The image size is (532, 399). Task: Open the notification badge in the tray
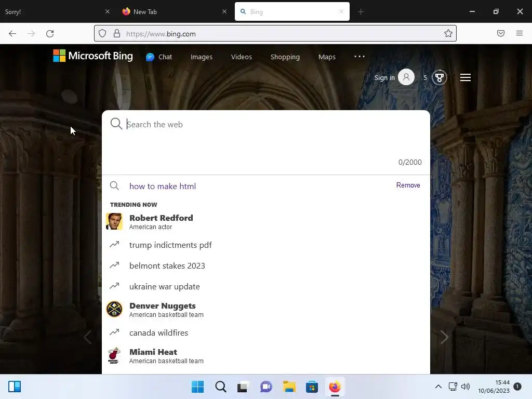click(x=517, y=387)
